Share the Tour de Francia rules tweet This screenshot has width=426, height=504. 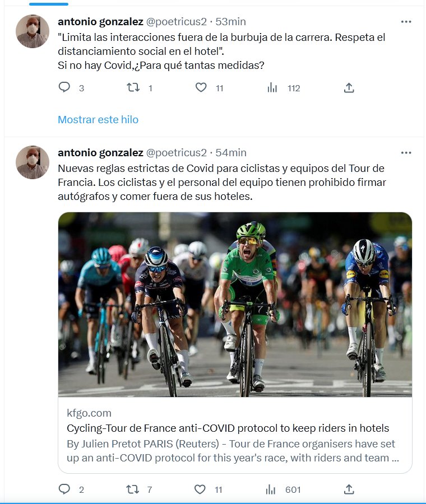click(x=349, y=489)
